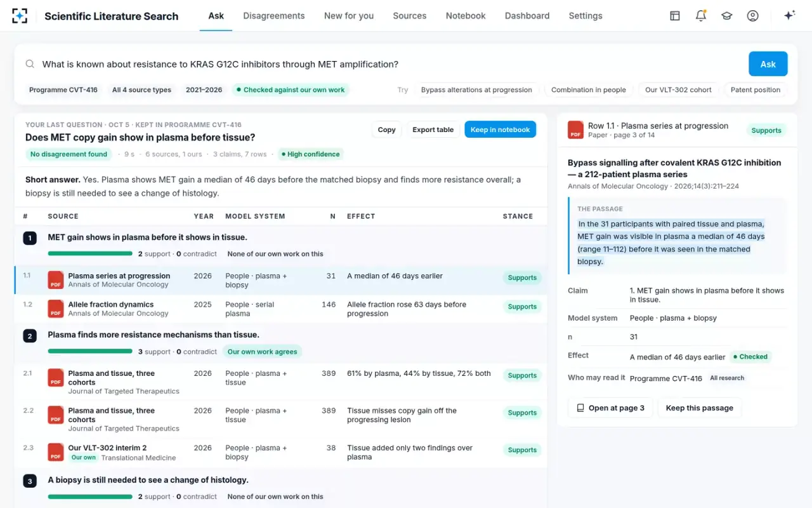812x508 pixels.
Task: Click the blue Ask button
Action: (768, 64)
